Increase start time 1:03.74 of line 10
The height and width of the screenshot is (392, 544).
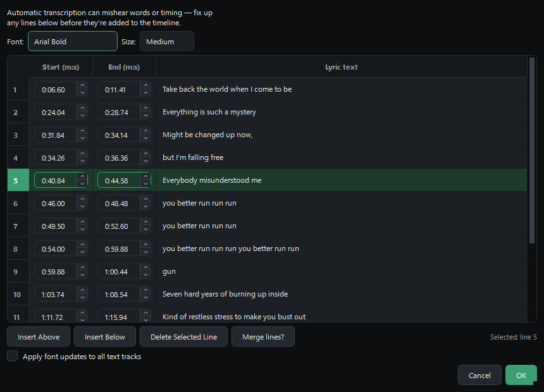(x=82, y=290)
